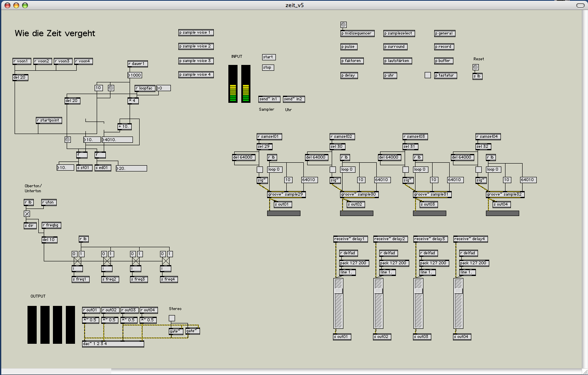The height and width of the screenshot is (375, 588).
Task: Click the crossed switch above s freq1
Action: coord(78,261)
